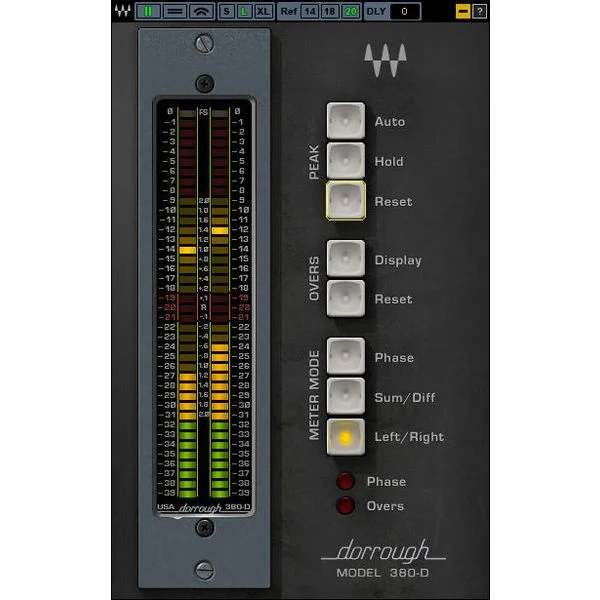The image size is (600, 600).
Task: Choose reference level 14
Action: 310,11
